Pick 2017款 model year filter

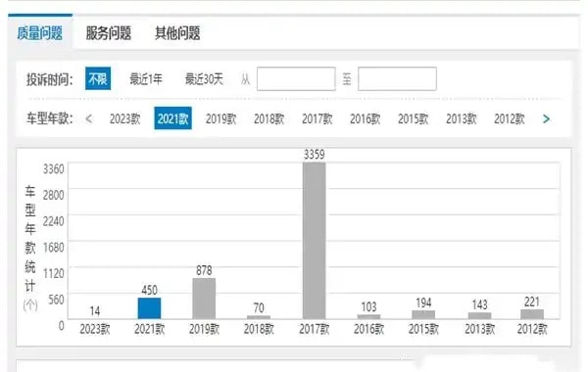click(318, 119)
